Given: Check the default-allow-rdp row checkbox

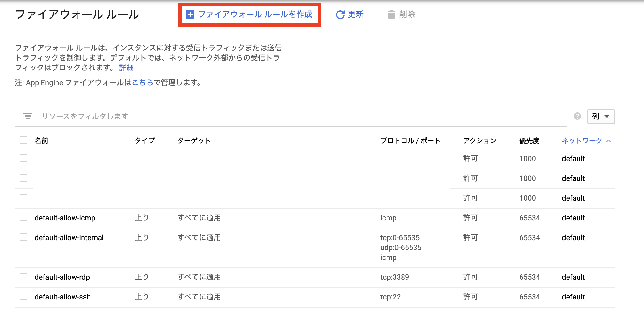Looking at the screenshot, I should click(x=23, y=277).
